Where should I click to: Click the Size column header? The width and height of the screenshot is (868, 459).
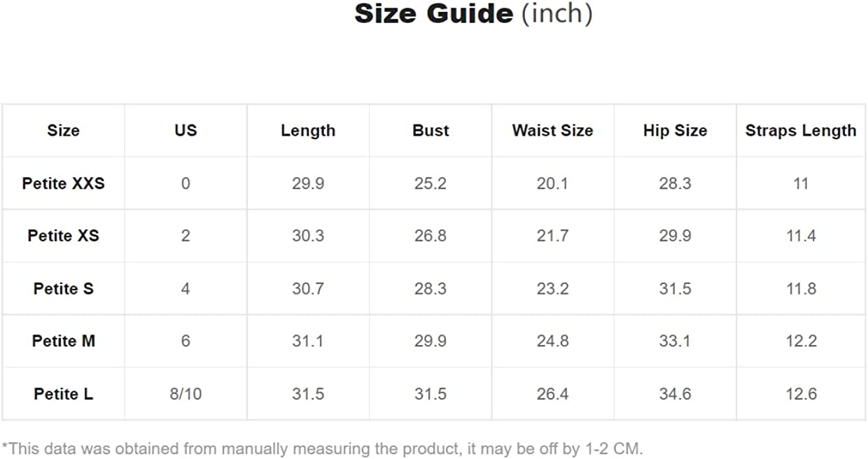click(63, 130)
